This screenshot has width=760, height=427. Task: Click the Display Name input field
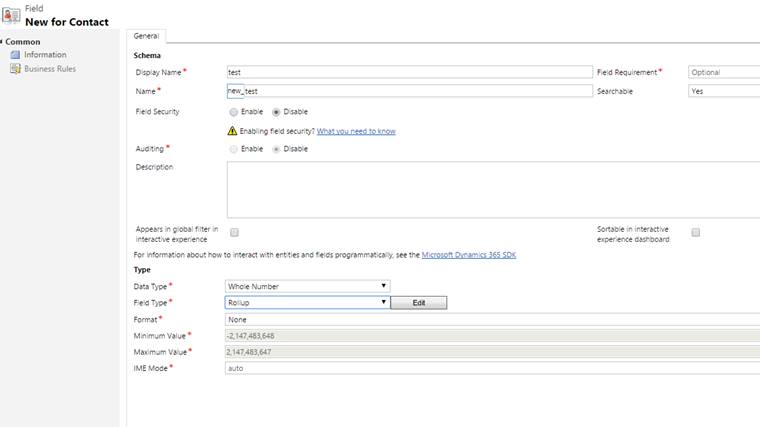click(410, 72)
